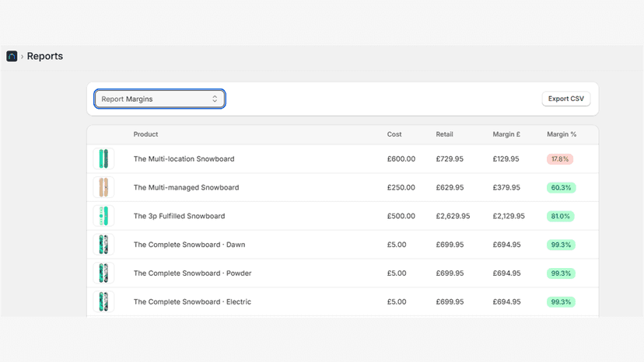Click the 60.3% margin badge
644x362 pixels.
[x=561, y=187]
